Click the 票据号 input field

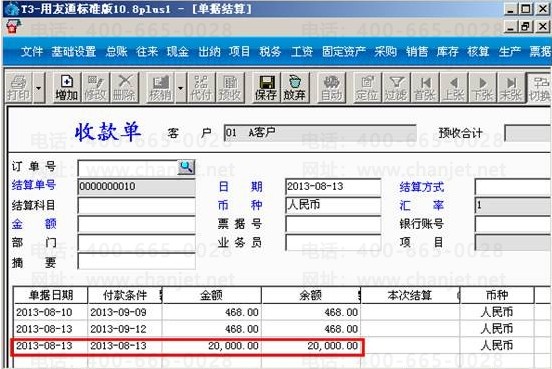[x=333, y=224]
